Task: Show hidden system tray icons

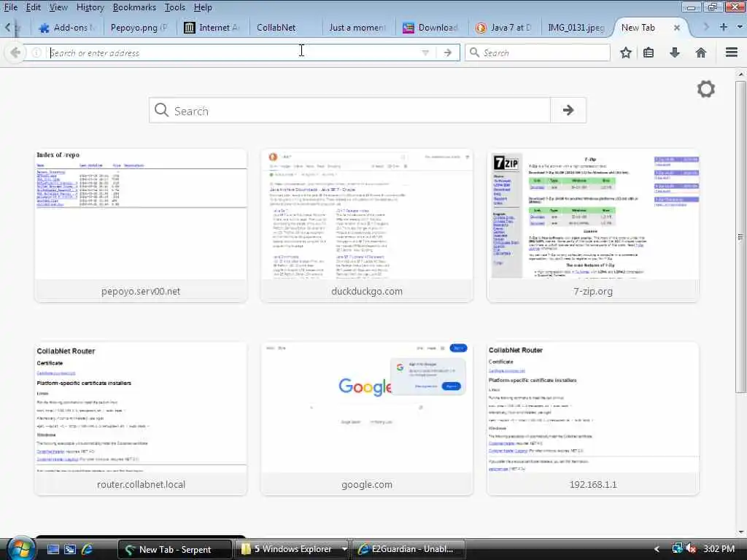Action: (x=657, y=549)
